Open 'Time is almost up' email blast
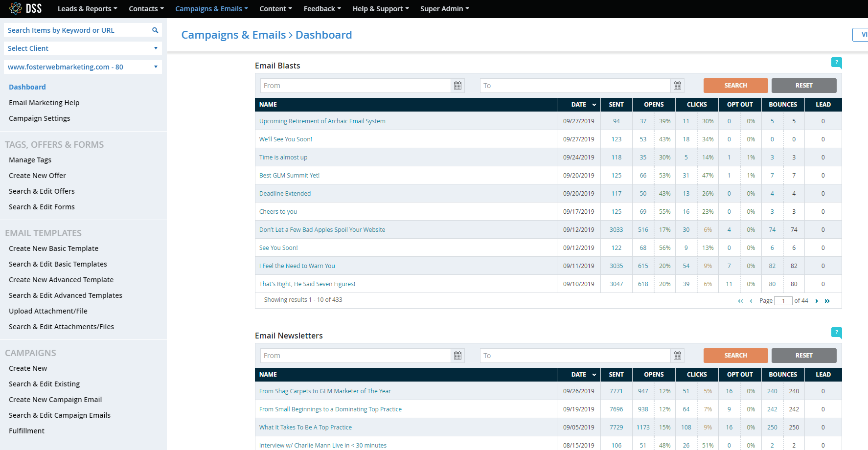The height and width of the screenshot is (450, 868). pos(283,157)
